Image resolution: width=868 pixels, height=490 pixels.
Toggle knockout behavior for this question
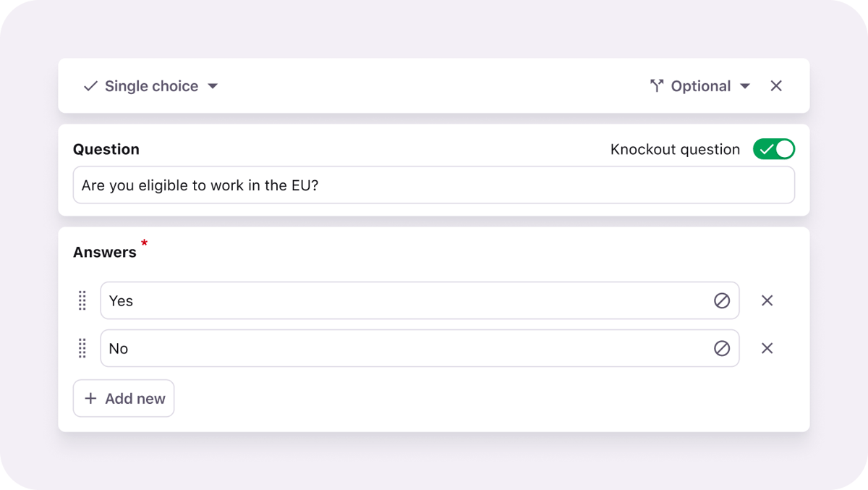click(x=774, y=149)
